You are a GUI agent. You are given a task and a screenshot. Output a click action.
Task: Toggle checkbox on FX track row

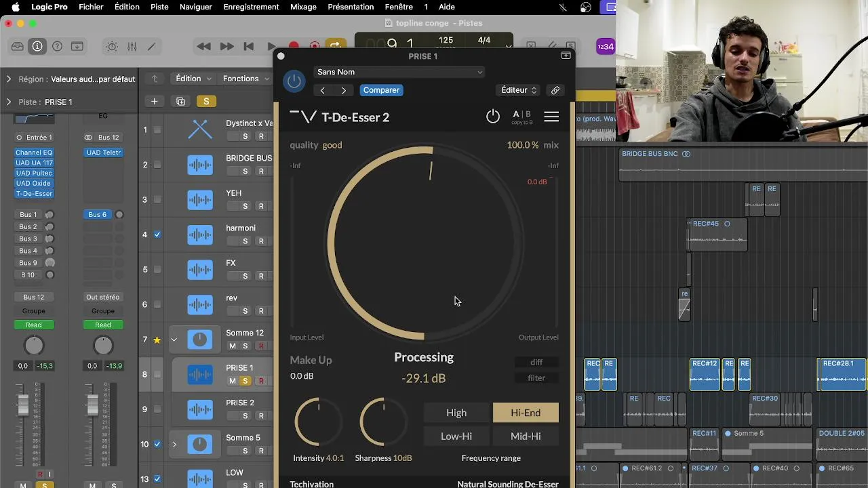point(157,270)
